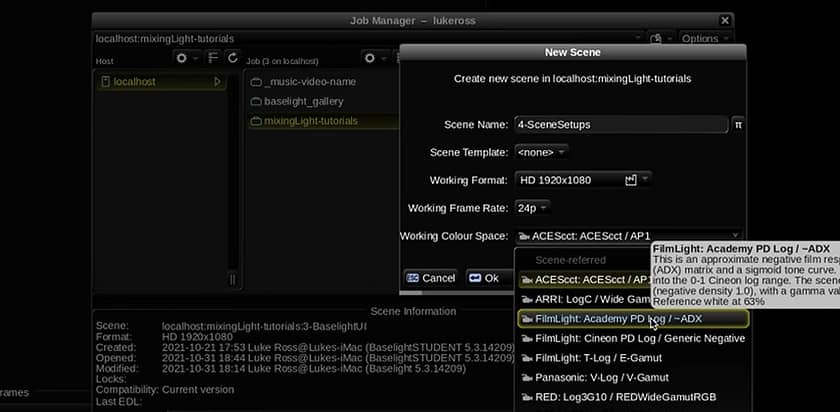Click the Opened date 2021-10-31 18:44 entry
The height and width of the screenshot is (412, 840).
tap(338, 358)
